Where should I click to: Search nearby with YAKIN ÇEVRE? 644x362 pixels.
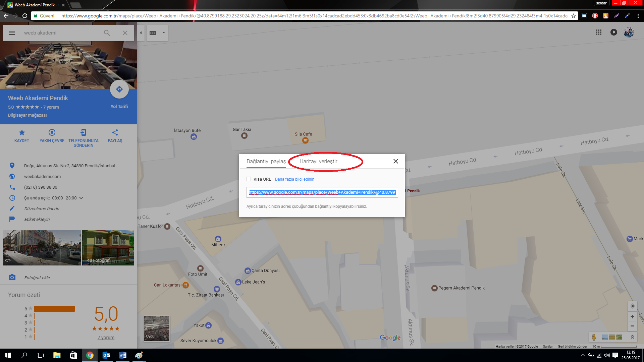(52, 136)
